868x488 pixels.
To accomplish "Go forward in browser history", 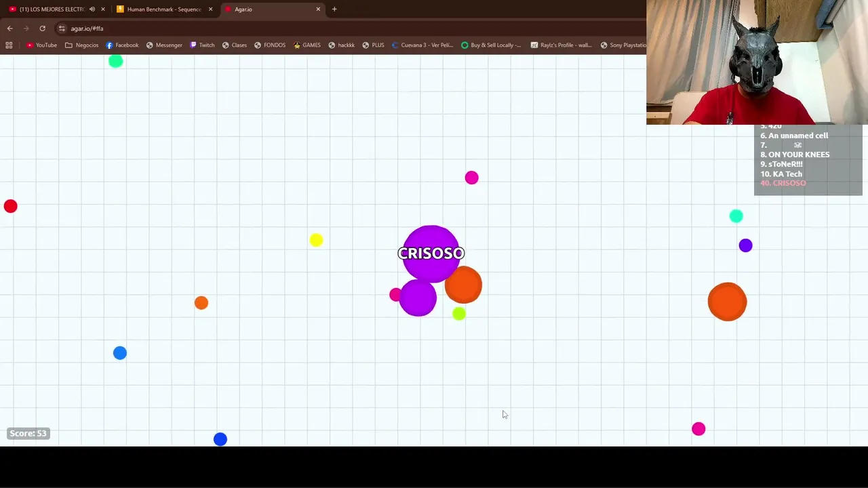I will [x=26, y=28].
